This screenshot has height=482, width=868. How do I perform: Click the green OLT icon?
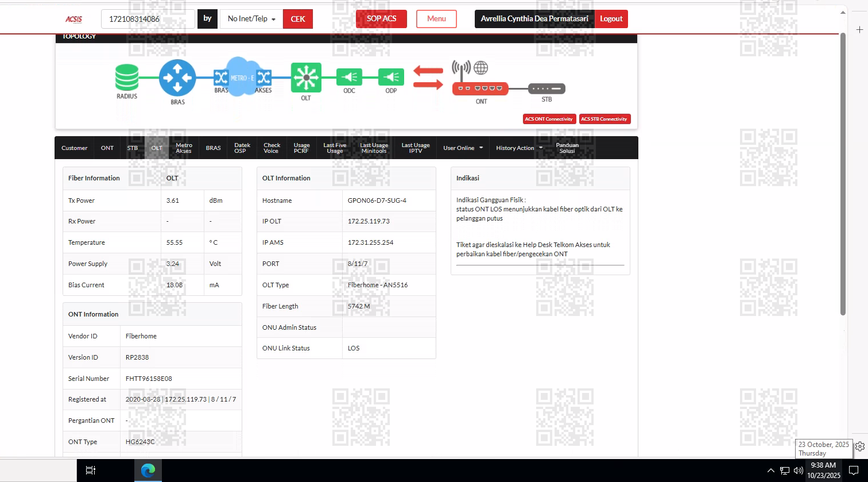click(306, 78)
